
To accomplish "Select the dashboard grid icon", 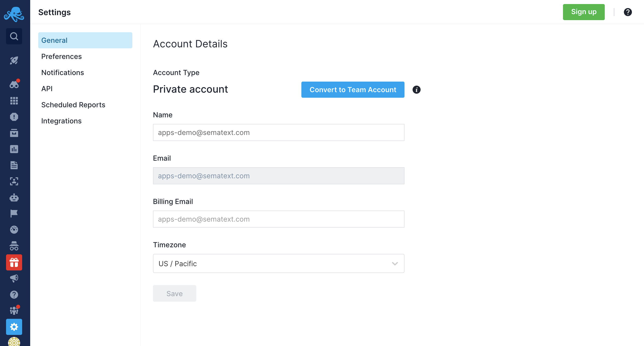I will (14, 100).
